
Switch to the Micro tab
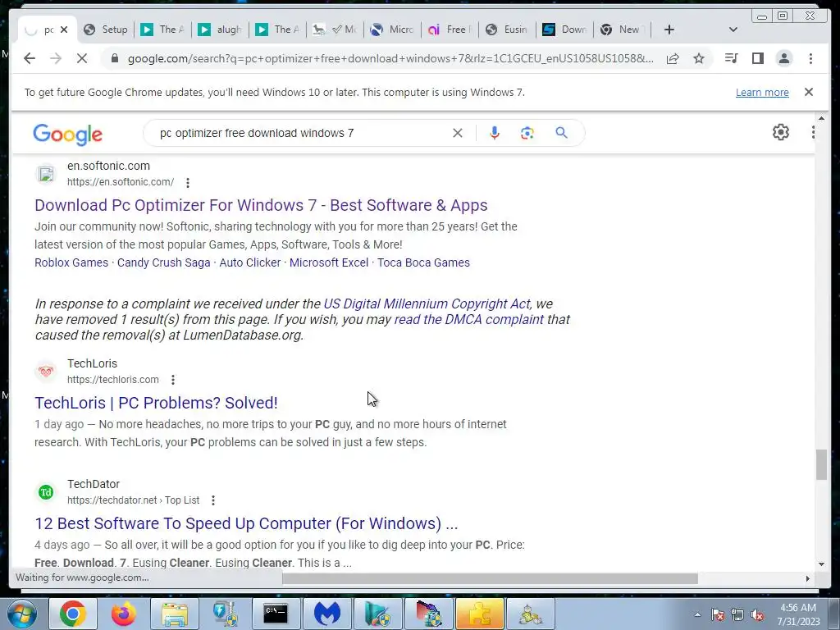pos(392,30)
